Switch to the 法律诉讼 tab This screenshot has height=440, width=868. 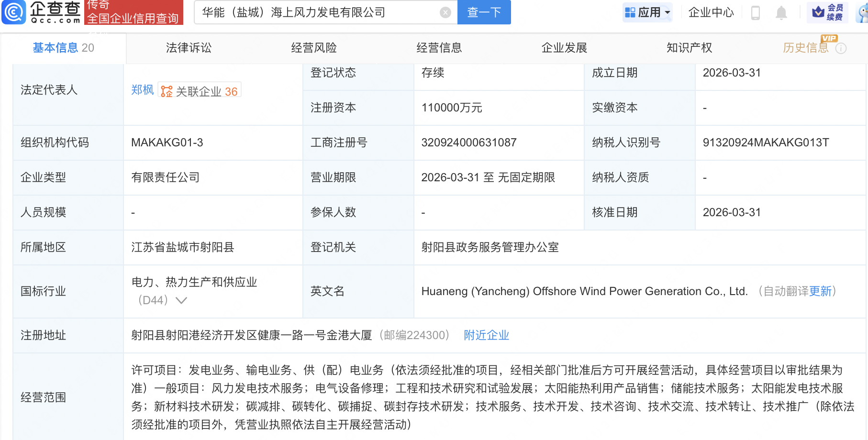pyautogui.click(x=188, y=48)
